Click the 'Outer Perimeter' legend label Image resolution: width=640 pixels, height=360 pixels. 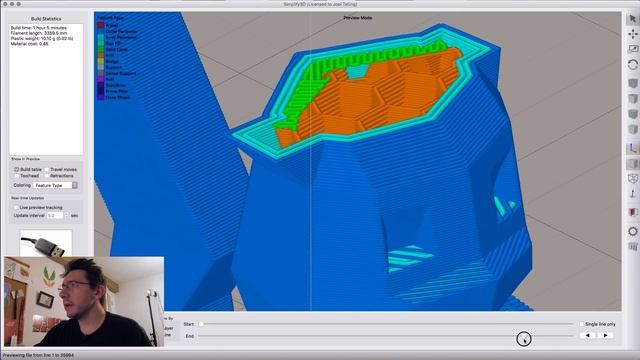(122, 31)
